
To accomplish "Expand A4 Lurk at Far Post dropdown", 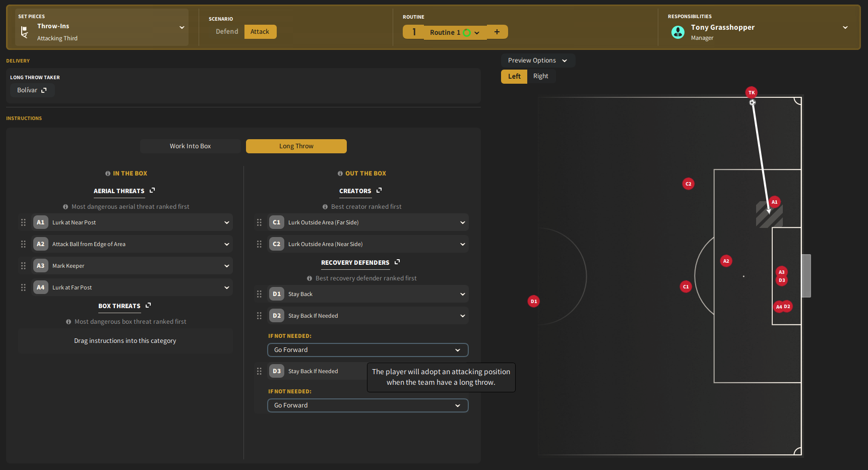I will (x=132, y=287).
